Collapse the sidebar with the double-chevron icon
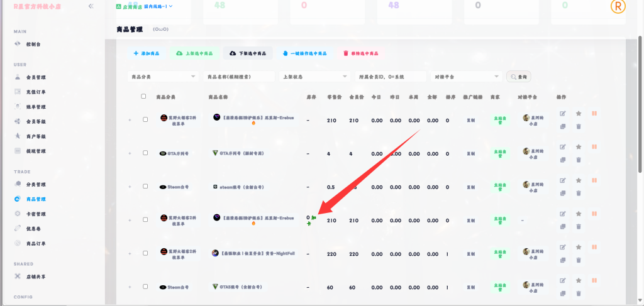 pos(91,6)
